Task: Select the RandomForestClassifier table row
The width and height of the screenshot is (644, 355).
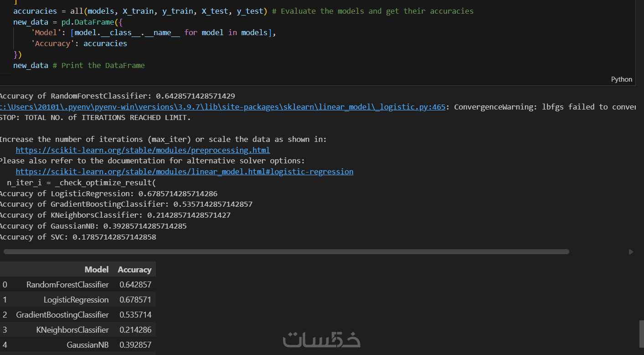Action: click(x=67, y=285)
